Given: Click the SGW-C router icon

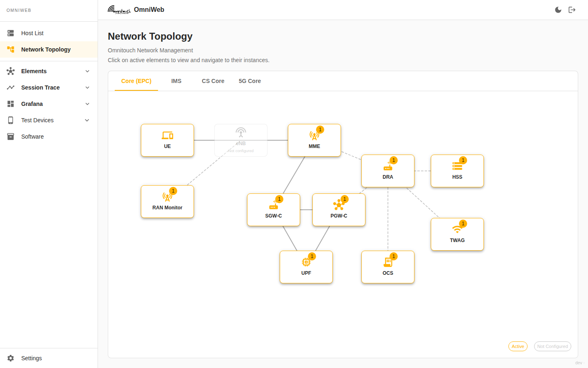Looking at the screenshot, I should 274,206.
